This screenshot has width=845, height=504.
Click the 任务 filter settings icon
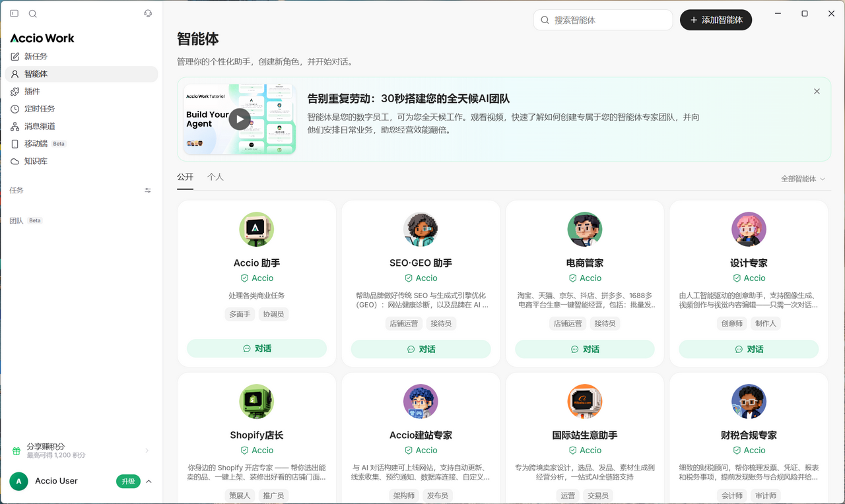(x=148, y=191)
